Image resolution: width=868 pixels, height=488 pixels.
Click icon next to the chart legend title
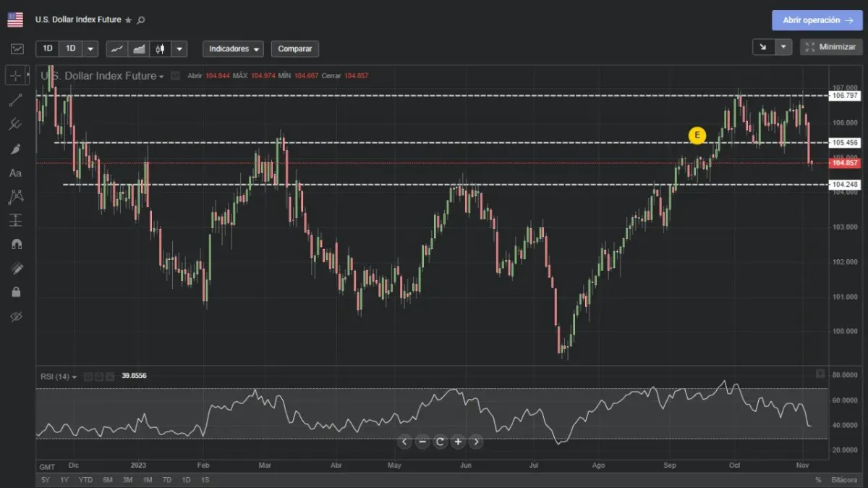click(175, 75)
